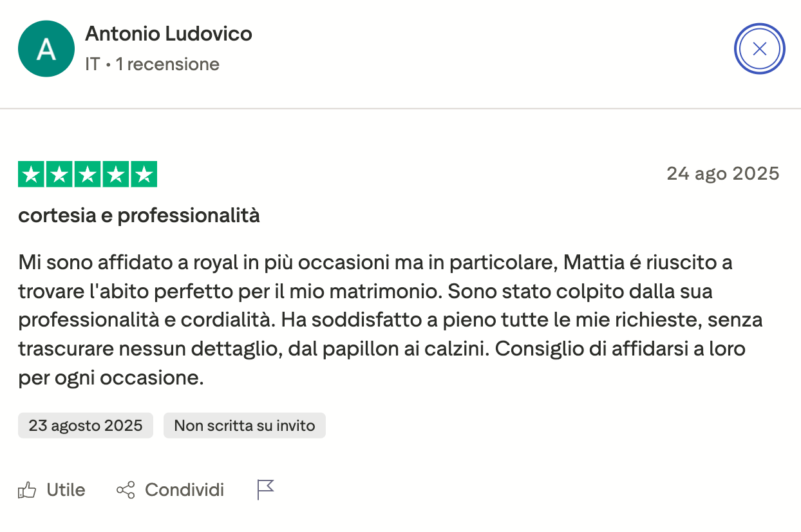Click the "Non scritta su invito" tag

click(245, 426)
